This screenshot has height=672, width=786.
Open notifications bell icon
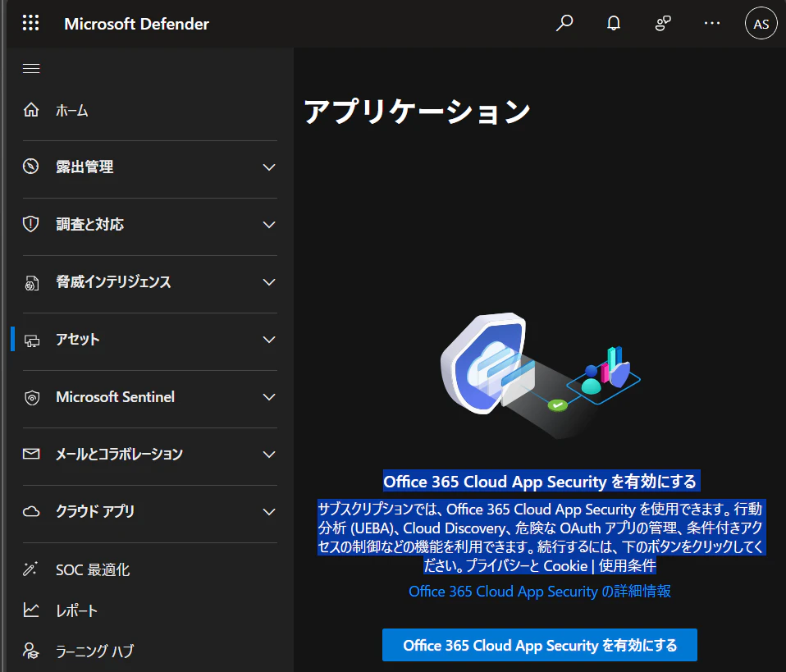(614, 23)
